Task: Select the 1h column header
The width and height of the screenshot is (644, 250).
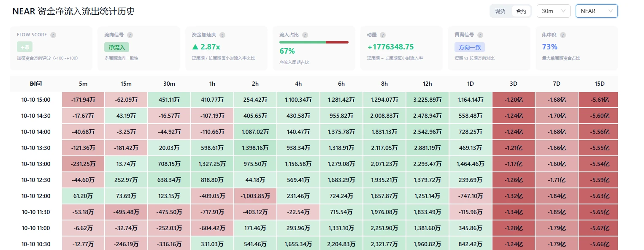Action: (212, 84)
